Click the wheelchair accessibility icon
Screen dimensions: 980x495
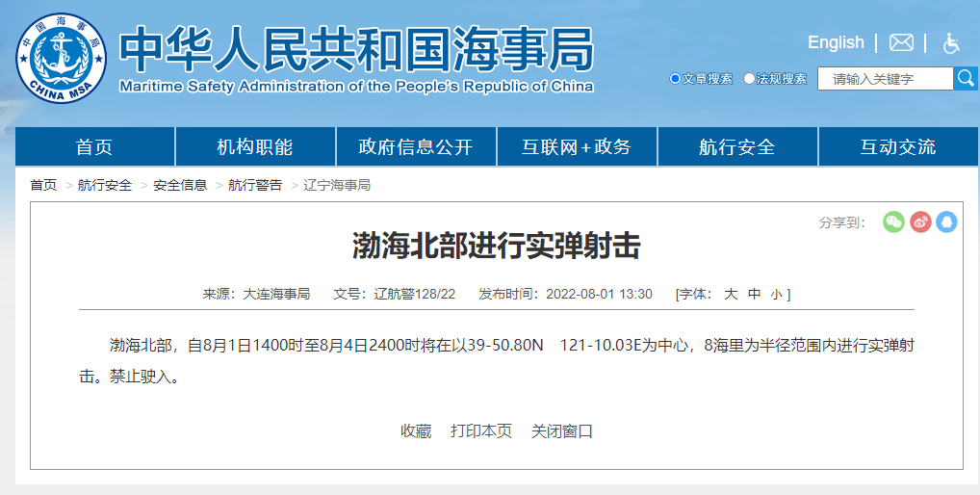point(951,42)
